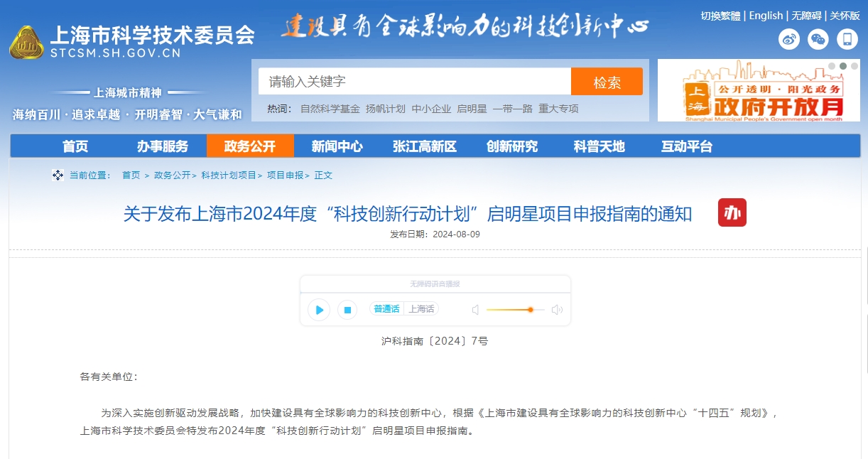Stop the voice broadcast playback
The height and width of the screenshot is (459, 868).
pos(347,310)
